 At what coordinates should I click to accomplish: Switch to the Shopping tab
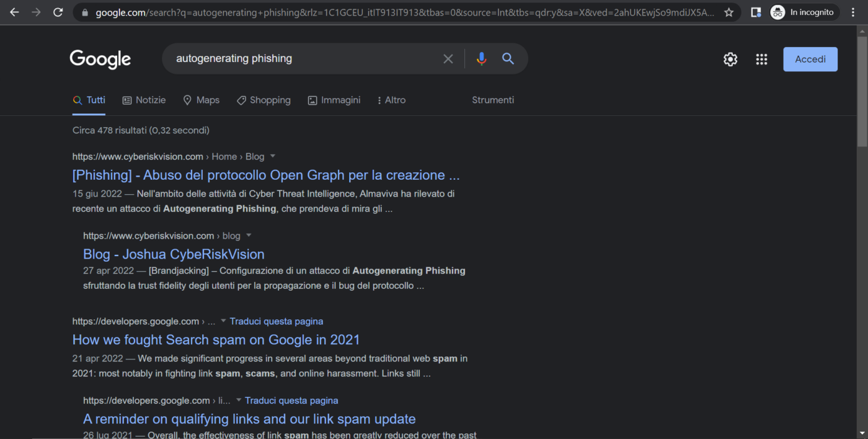point(263,100)
